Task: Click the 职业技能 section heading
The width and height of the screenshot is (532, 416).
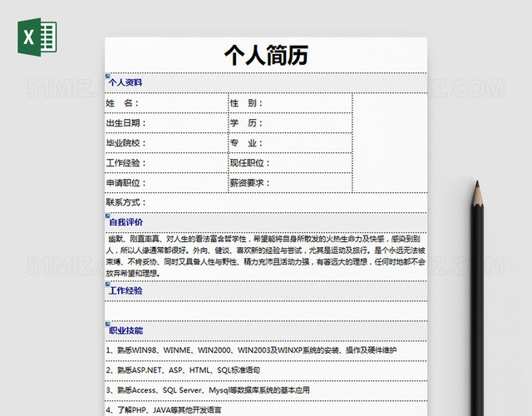Action: (x=126, y=330)
